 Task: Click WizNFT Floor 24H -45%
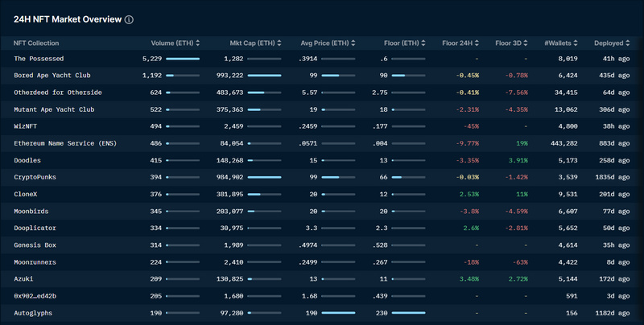pyautogui.click(x=471, y=126)
